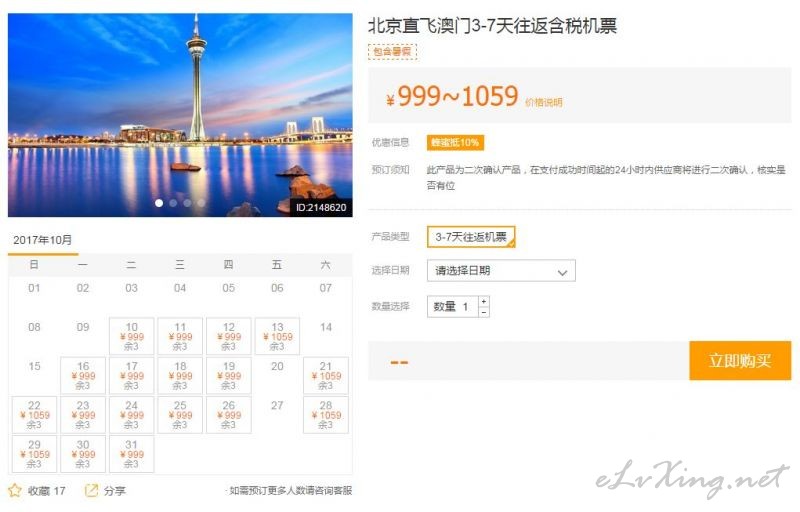Image resolution: width=800 pixels, height=512 pixels.
Task: Select October 13 priced ¥1059
Action: (x=277, y=336)
